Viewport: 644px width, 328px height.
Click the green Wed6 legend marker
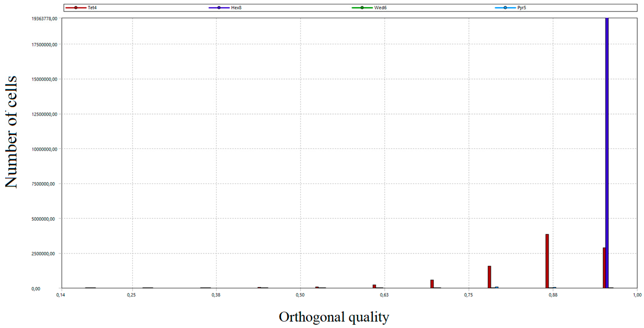362,8
